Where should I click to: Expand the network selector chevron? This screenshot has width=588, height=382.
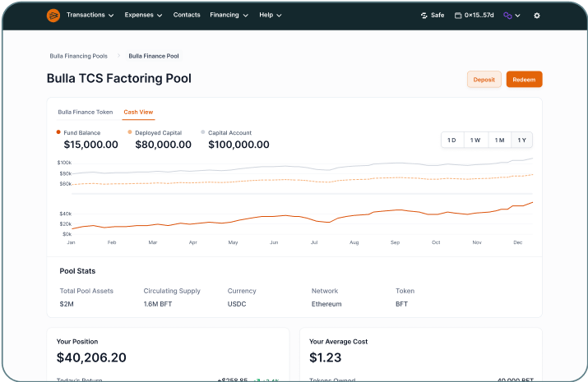point(517,16)
